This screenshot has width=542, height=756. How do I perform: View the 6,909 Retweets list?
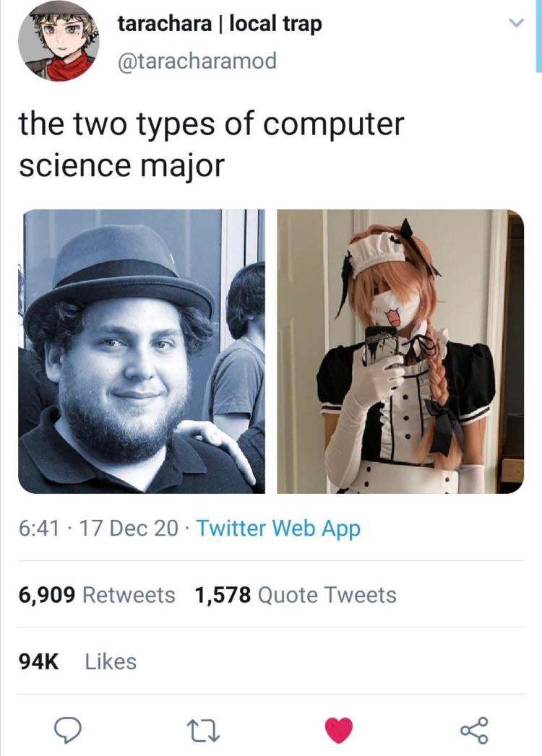pyautogui.click(x=97, y=594)
